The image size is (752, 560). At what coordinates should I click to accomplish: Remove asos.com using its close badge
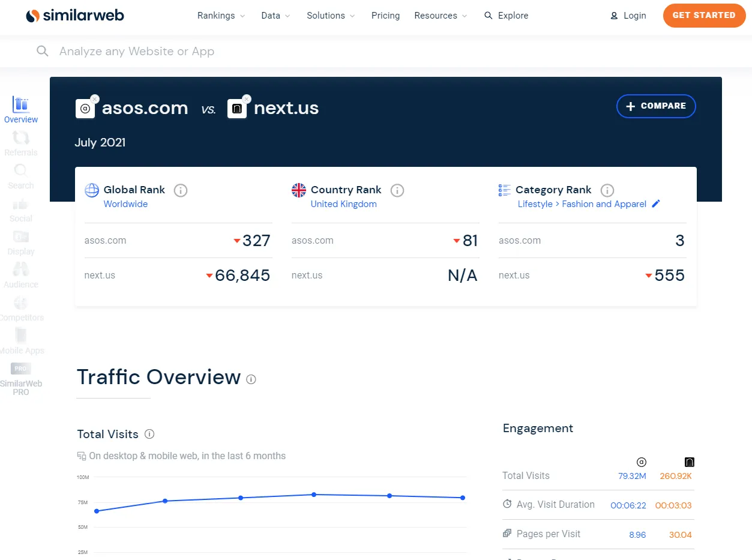click(95, 99)
